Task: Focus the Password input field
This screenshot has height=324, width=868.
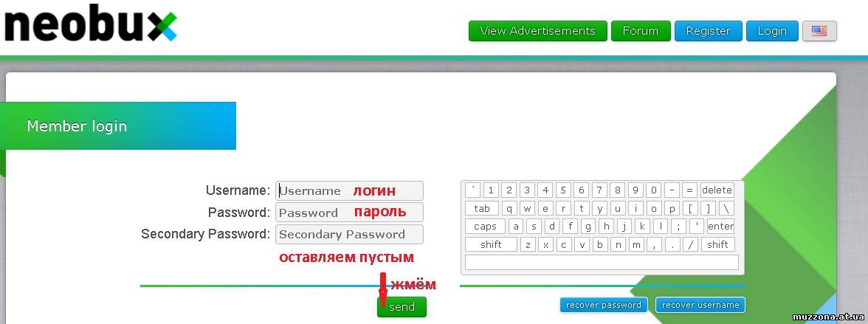Action: (x=349, y=213)
